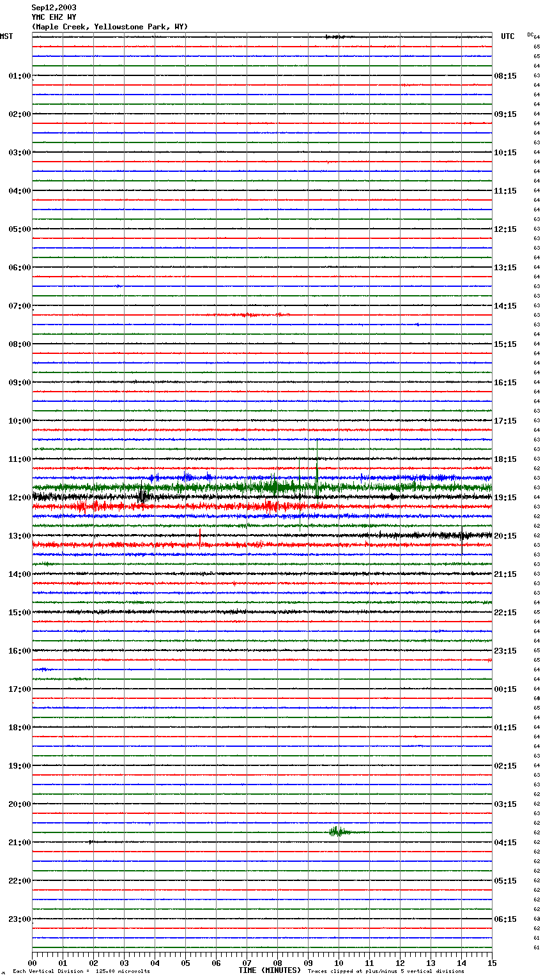Select the 17:00 MST time label
This screenshot has height=980, width=543.
tap(20, 689)
